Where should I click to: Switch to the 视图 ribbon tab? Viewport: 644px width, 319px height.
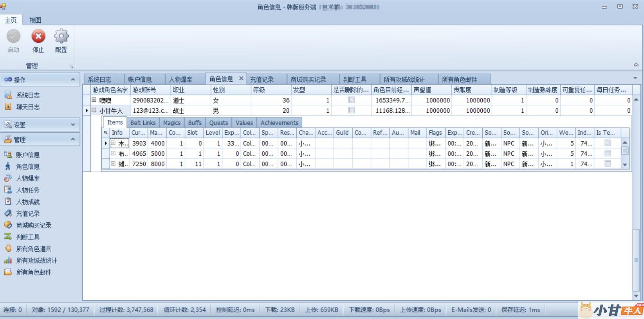pyautogui.click(x=35, y=20)
